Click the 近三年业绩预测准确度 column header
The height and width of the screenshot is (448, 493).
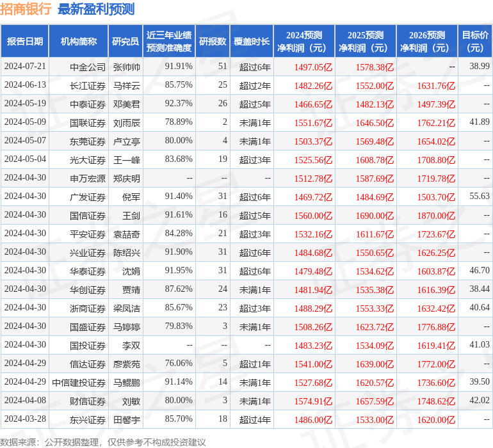pyautogui.click(x=169, y=42)
